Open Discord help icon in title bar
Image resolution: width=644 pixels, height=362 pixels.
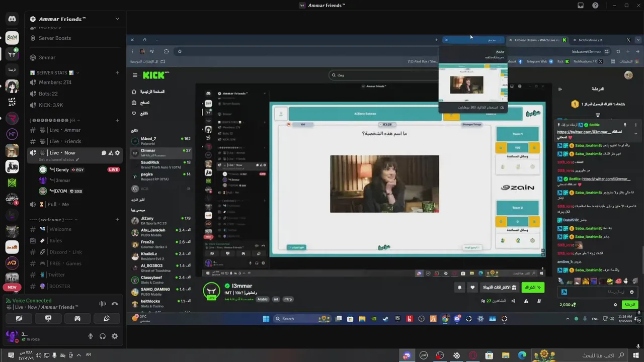click(x=596, y=6)
